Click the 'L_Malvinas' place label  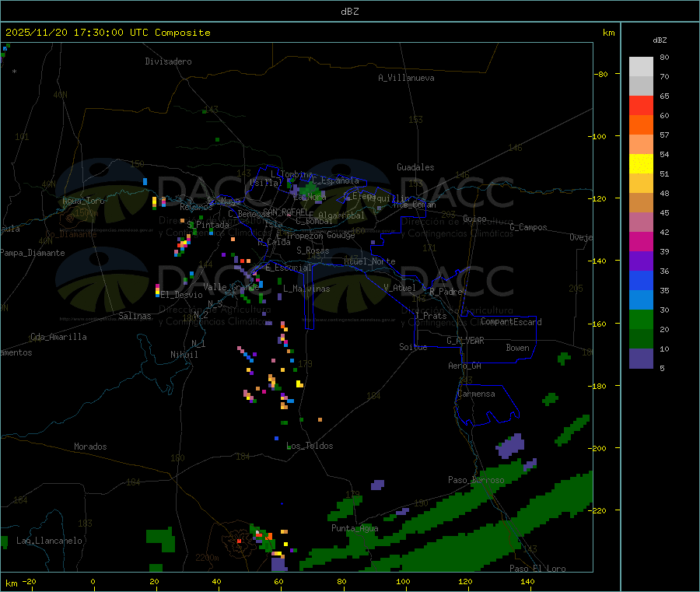click(306, 289)
